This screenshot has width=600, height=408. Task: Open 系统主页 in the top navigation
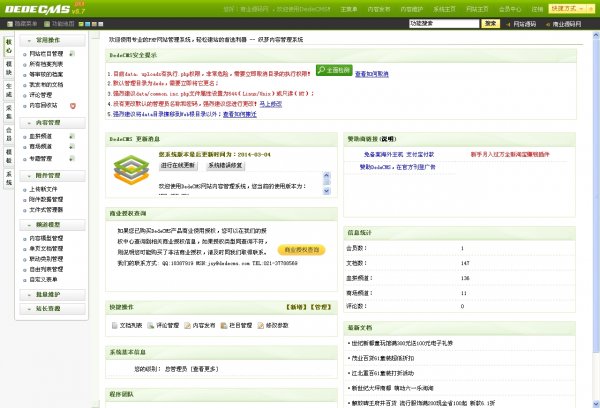(444, 9)
